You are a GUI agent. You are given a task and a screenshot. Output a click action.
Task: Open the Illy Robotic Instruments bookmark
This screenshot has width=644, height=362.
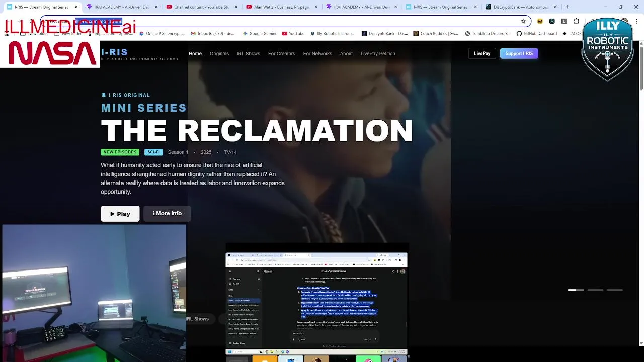coord(333,33)
